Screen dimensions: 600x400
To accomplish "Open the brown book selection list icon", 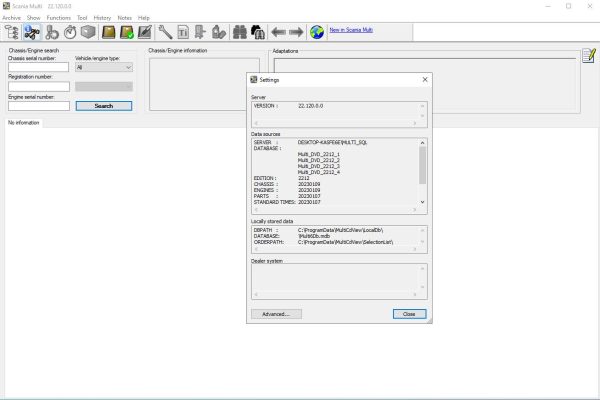I will 109,32.
